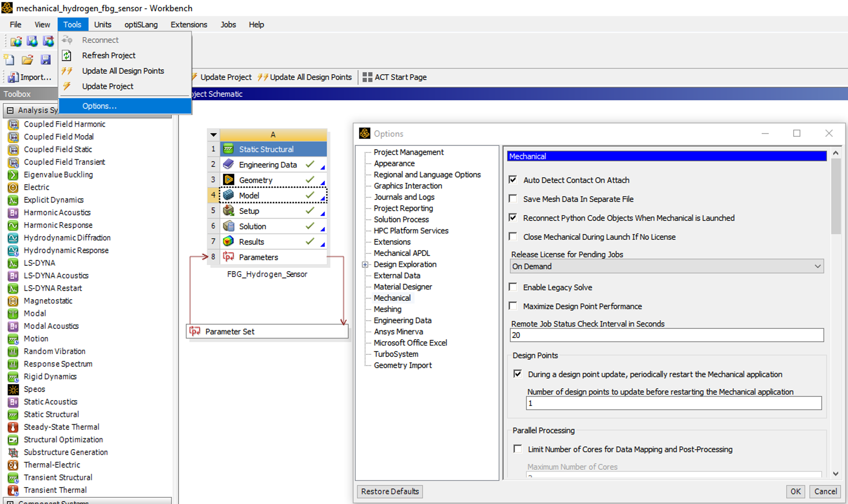Choose Refresh Project from Tools menu

click(125, 55)
